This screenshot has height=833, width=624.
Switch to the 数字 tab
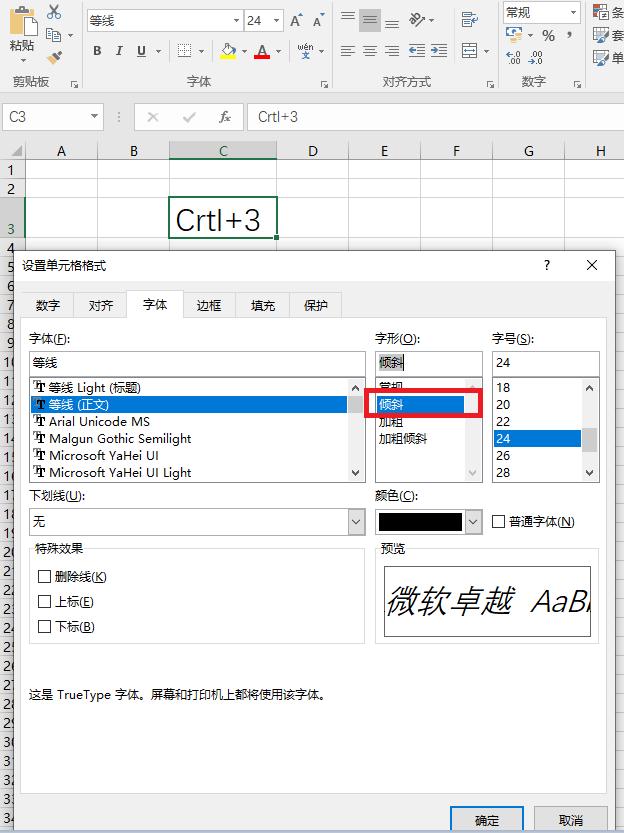click(x=48, y=305)
